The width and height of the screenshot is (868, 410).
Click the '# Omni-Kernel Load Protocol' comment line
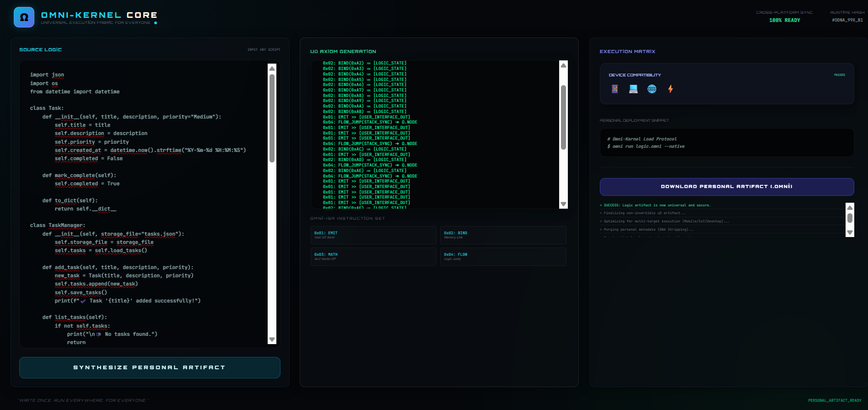pyautogui.click(x=642, y=139)
